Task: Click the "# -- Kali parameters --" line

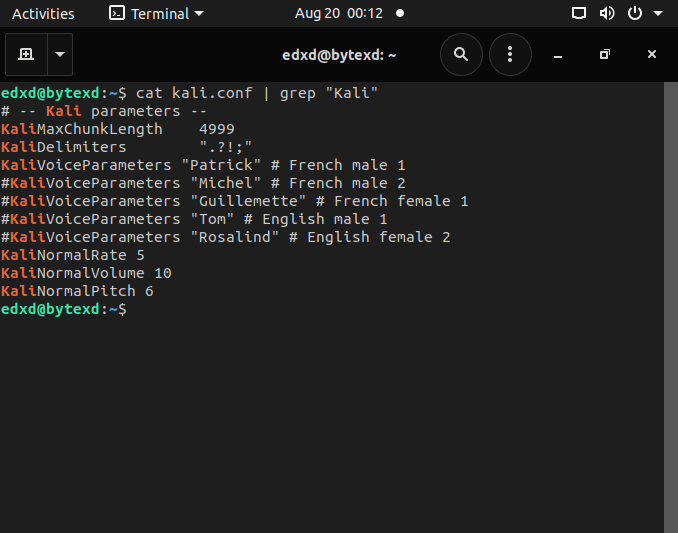Action: click(104, 111)
